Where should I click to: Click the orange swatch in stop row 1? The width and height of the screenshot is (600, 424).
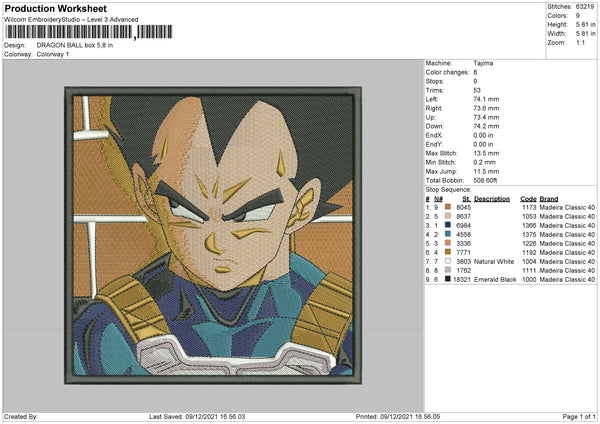(448, 207)
